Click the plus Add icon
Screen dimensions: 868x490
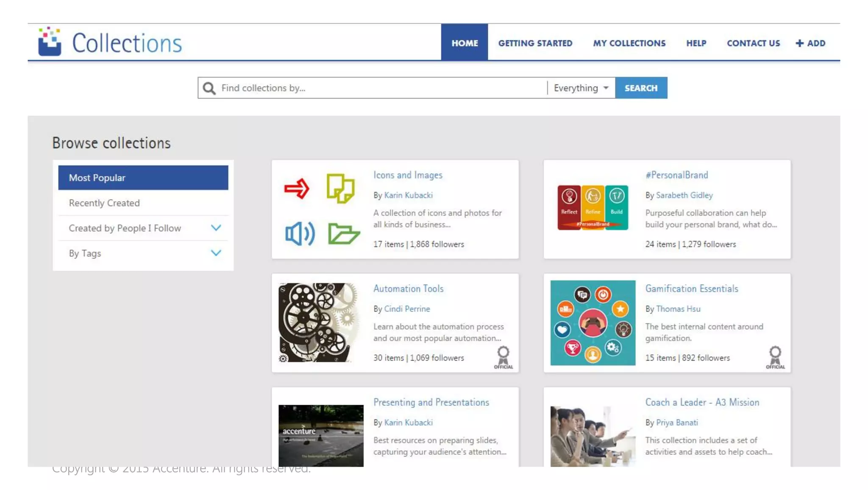click(799, 43)
